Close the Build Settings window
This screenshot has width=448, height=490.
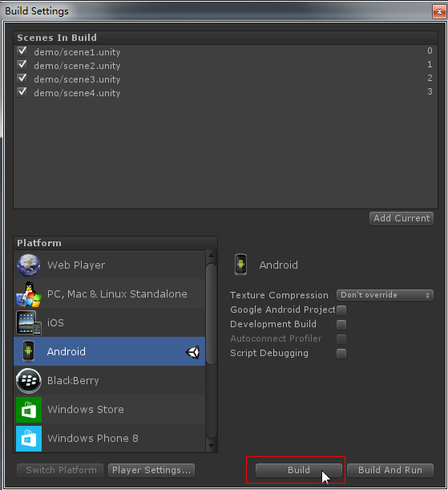pos(439,11)
